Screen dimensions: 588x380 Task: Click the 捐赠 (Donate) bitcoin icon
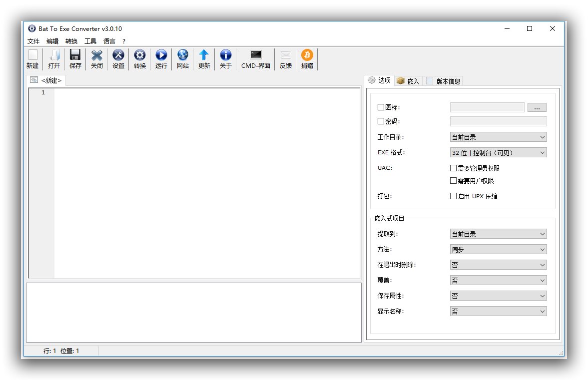pyautogui.click(x=307, y=59)
